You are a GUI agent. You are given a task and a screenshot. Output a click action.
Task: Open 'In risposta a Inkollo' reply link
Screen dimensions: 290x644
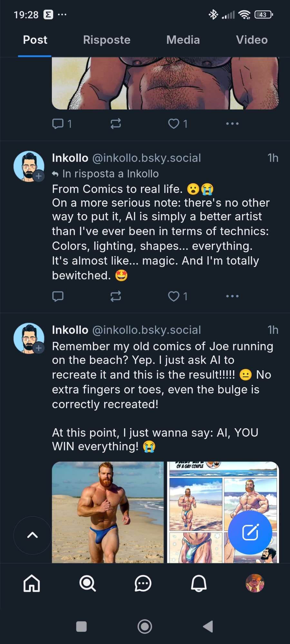[110, 174]
